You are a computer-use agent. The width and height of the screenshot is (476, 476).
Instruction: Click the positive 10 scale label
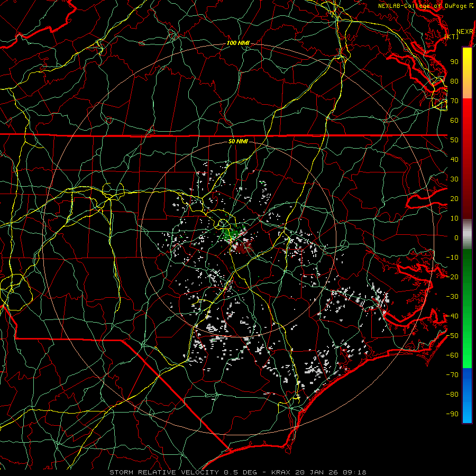(454, 218)
